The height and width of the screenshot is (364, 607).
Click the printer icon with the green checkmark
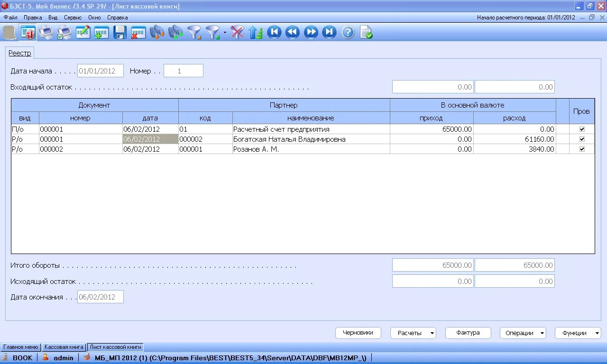coord(64,33)
